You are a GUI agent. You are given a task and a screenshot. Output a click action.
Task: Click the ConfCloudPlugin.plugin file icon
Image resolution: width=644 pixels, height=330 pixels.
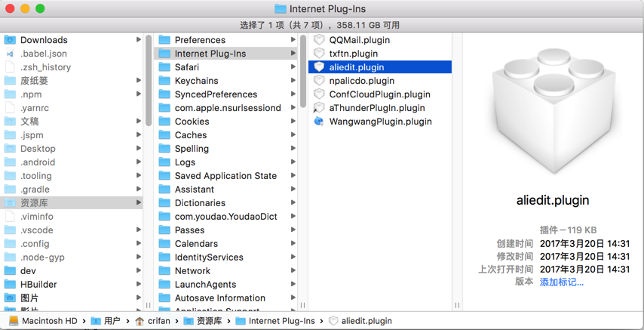[x=319, y=94]
